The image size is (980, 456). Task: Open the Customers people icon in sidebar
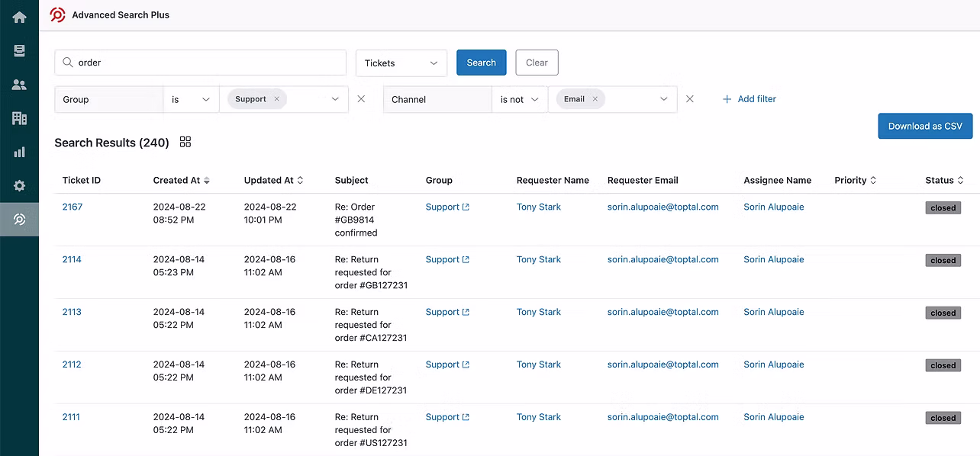19,85
